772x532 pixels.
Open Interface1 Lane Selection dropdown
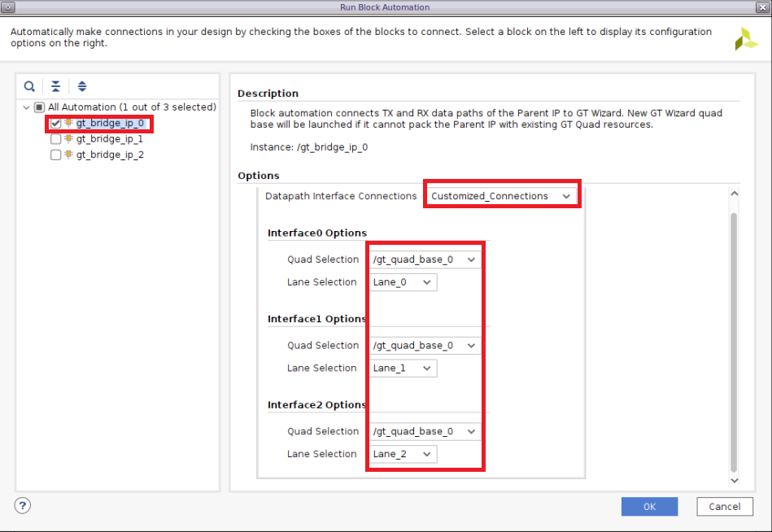[403, 368]
